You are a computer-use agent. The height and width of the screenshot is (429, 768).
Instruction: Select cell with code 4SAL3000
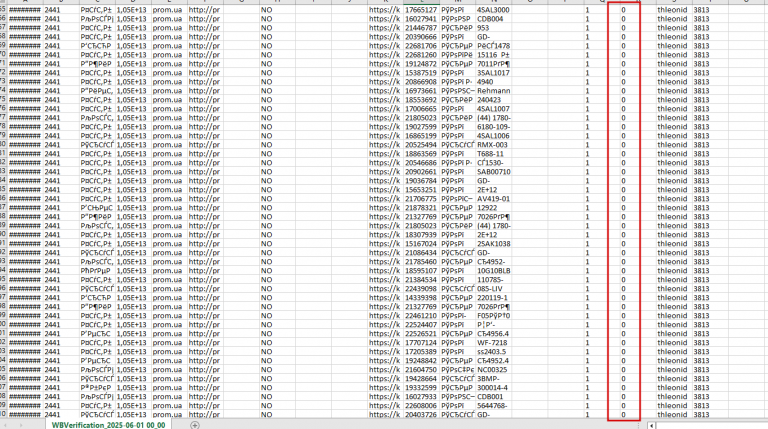(x=493, y=10)
